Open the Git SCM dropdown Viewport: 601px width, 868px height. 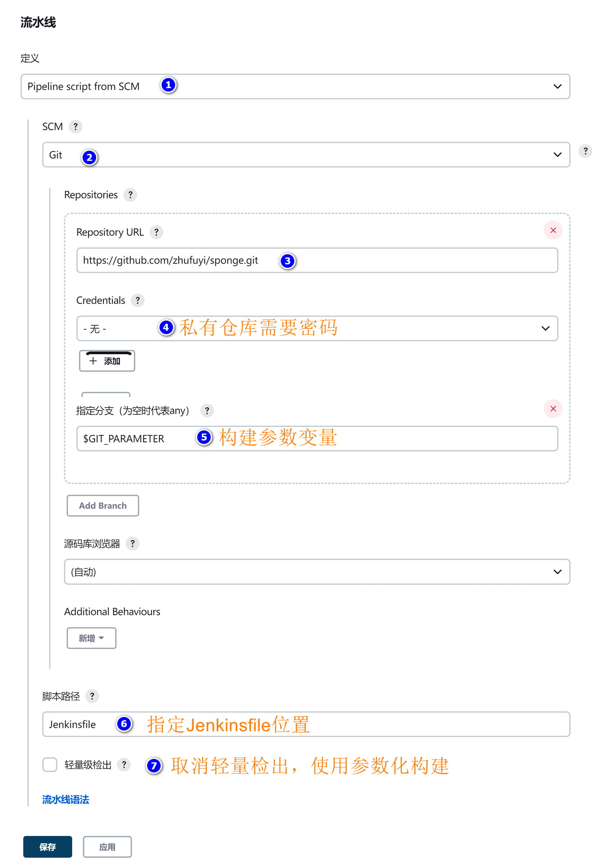tap(306, 155)
